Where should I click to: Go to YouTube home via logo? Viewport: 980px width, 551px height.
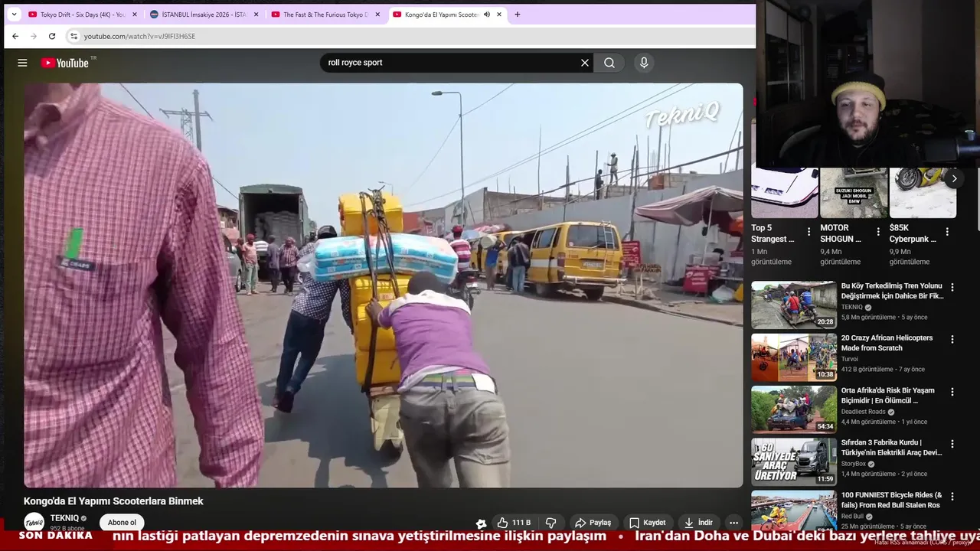coord(65,63)
